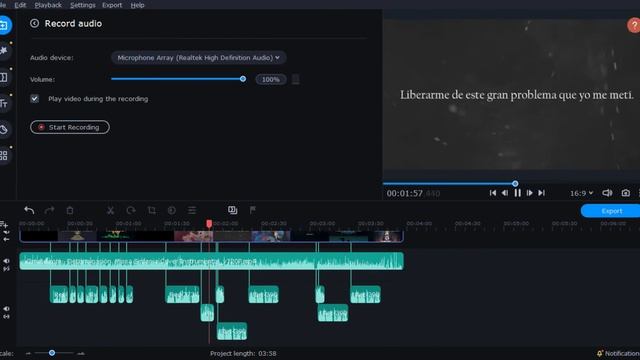Zoom out the timeline scale

[x=28, y=353]
